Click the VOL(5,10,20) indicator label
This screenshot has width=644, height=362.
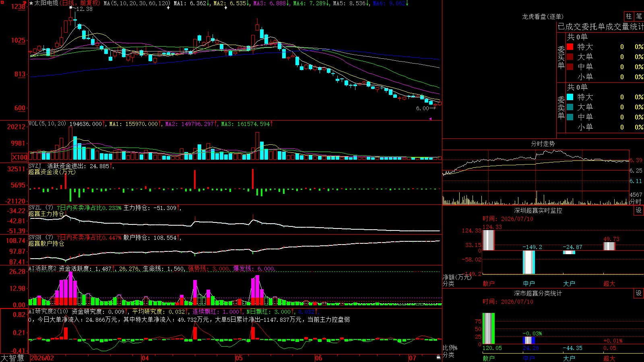47,124
